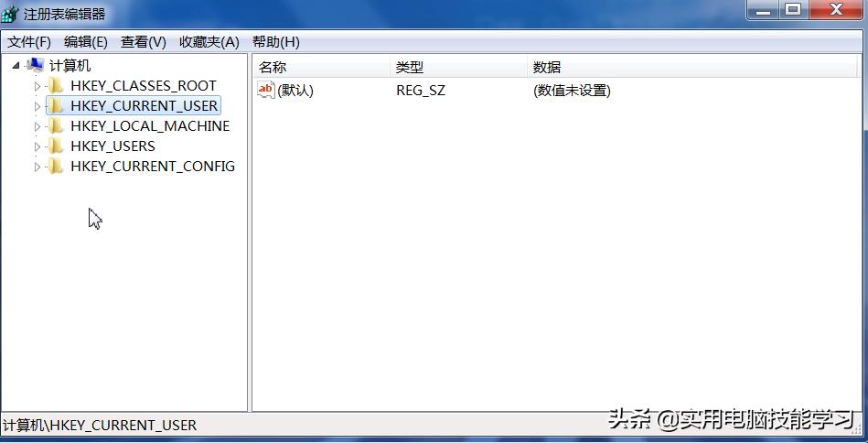Screen dimensions: 868x443
Task: Click the 计算机 computer icon
Action: pos(35,65)
